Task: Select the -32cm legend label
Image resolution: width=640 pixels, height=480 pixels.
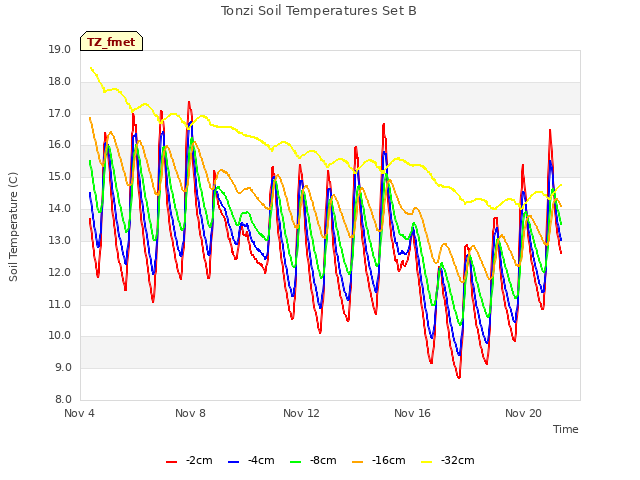Action: point(458,460)
